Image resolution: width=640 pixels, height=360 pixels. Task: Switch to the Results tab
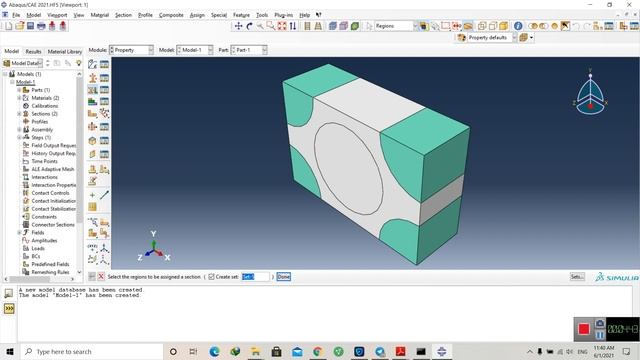click(x=33, y=51)
